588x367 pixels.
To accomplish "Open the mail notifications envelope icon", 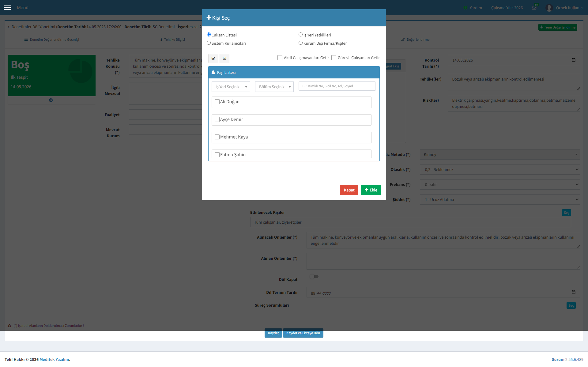I will point(534,8).
